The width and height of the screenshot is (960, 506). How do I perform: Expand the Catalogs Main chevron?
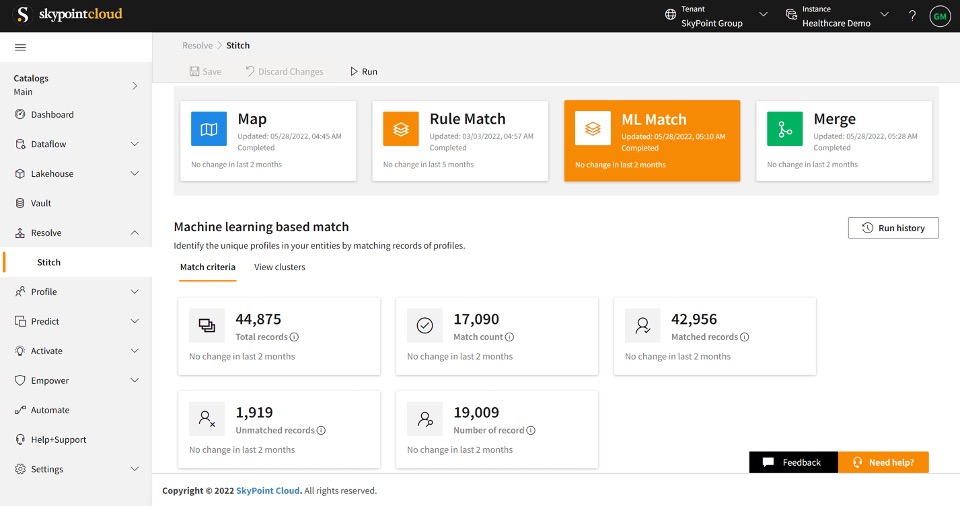135,85
